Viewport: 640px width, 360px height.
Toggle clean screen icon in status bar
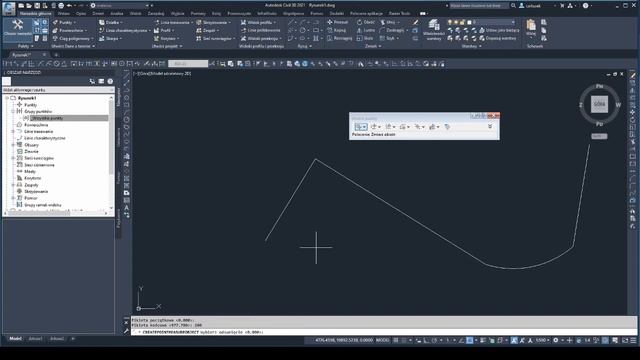[625, 340]
